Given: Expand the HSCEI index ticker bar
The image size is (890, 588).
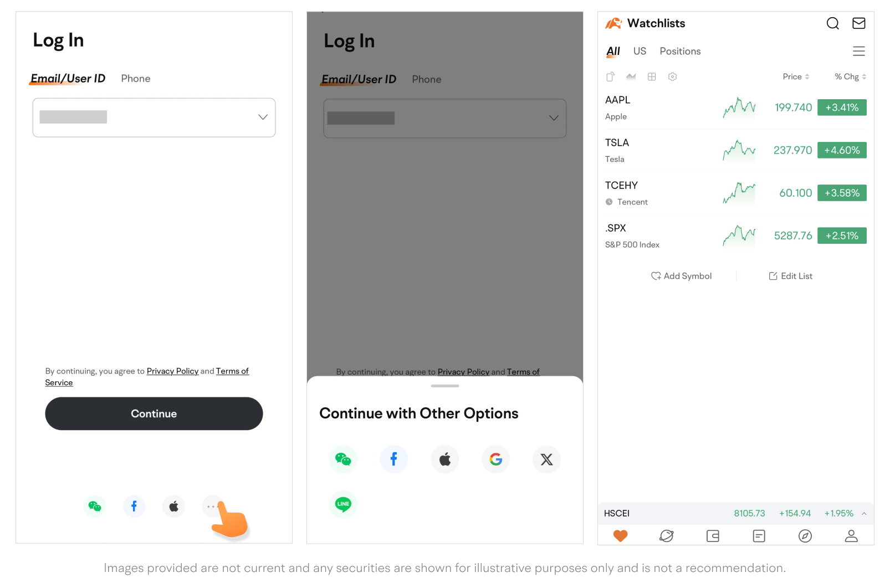Looking at the screenshot, I should coord(864,514).
